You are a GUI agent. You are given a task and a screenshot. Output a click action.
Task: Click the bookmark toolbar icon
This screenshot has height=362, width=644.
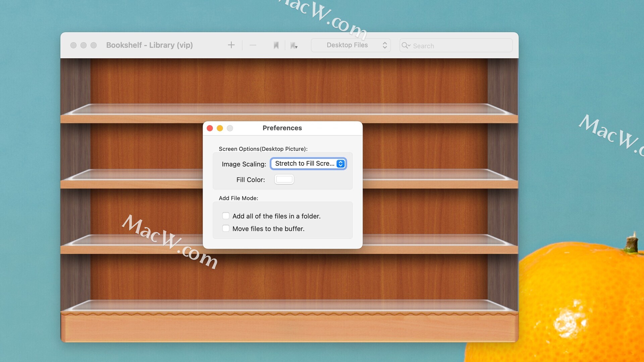pos(276,45)
